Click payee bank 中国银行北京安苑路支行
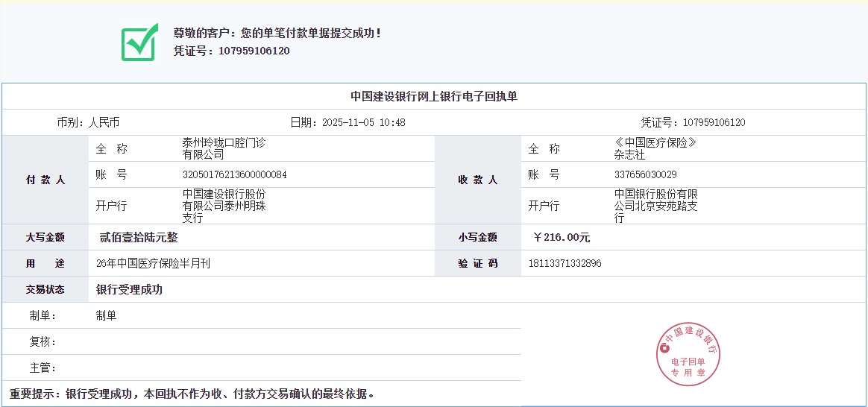Screen dimensions: 868x407 [x=655, y=206]
